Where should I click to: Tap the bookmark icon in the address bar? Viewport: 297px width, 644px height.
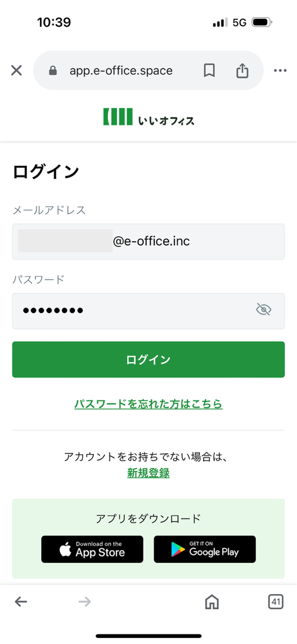209,70
